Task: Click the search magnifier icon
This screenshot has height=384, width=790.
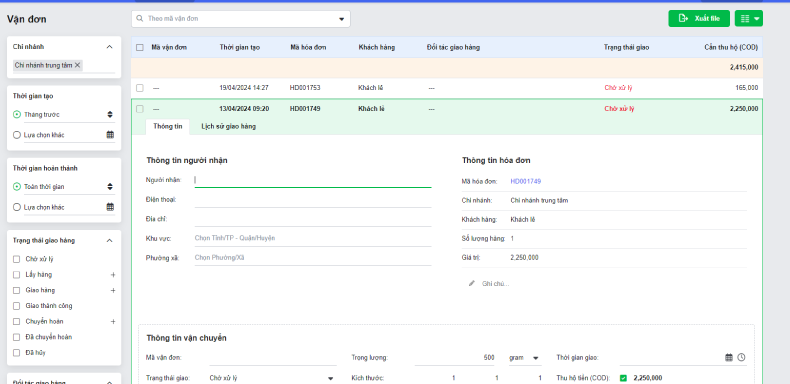Action: 140,19
